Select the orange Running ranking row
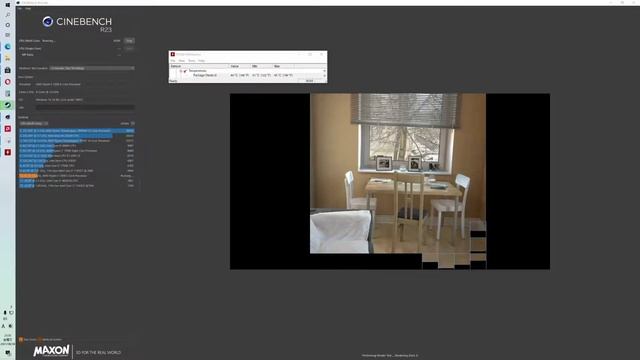Image resolution: width=640 pixels, height=360 pixels. 77,176
